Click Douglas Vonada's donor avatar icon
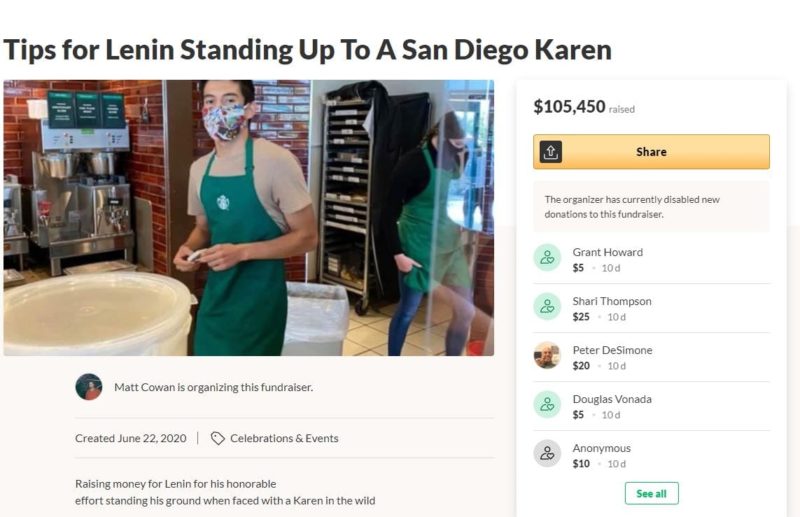The width and height of the screenshot is (800, 517). (547, 404)
